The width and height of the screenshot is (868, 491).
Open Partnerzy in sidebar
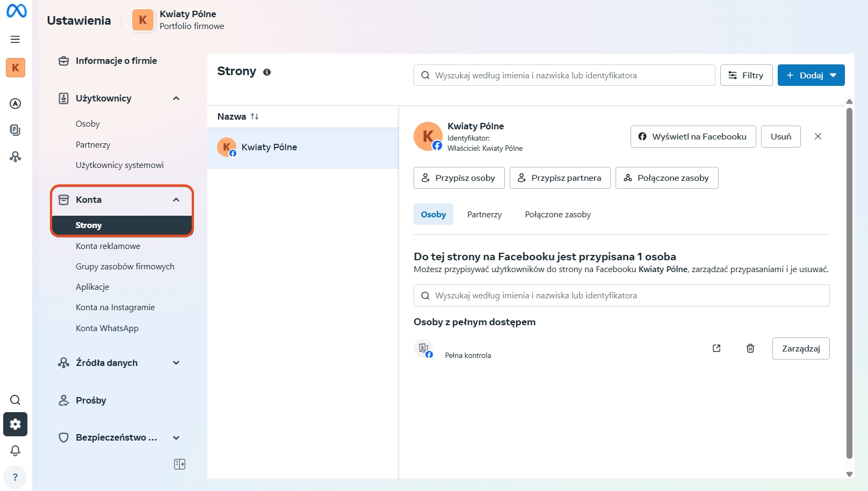[93, 145]
